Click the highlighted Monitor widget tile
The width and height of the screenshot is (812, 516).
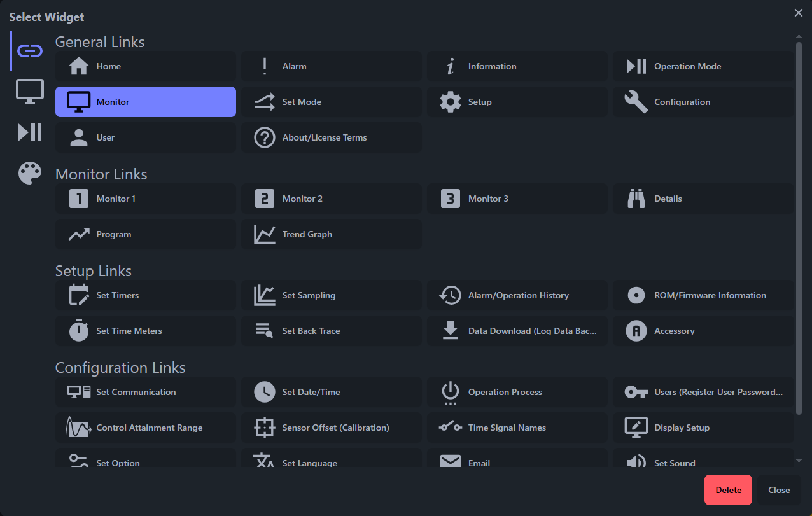coord(146,102)
